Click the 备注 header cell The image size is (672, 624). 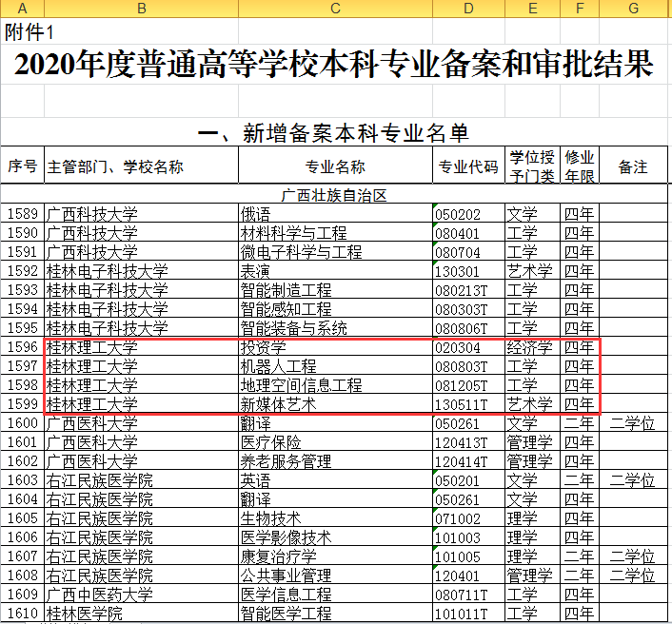tap(632, 167)
